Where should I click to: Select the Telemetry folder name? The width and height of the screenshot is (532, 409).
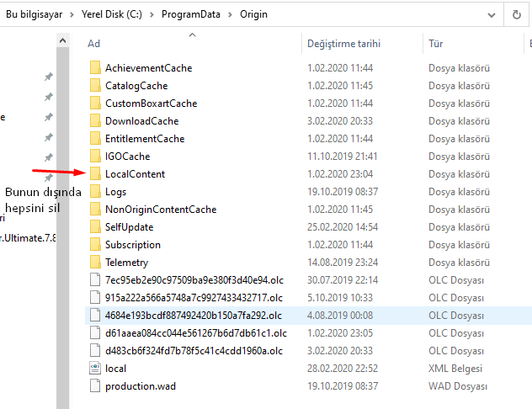tap(126, 263)
